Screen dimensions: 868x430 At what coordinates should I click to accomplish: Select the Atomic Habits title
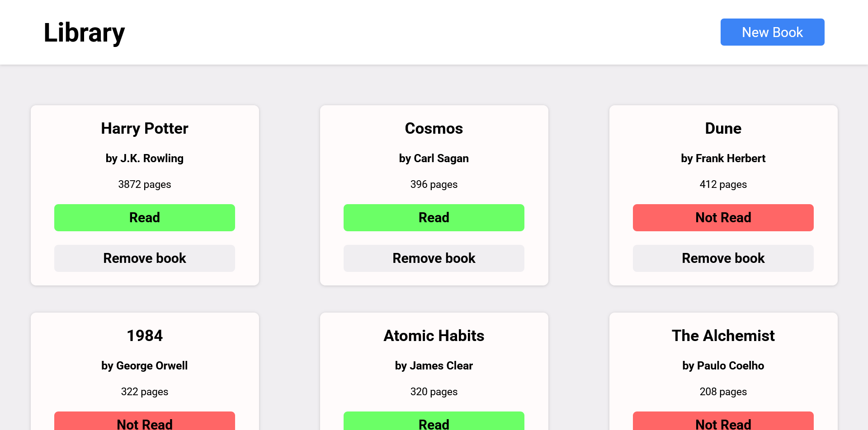point(434,336)
